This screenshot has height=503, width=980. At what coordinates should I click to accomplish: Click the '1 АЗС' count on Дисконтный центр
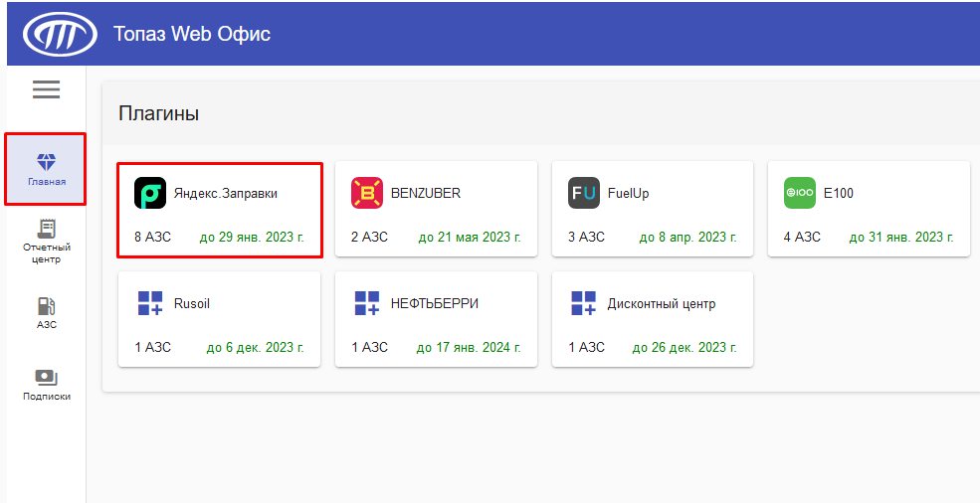coord(586,347)
